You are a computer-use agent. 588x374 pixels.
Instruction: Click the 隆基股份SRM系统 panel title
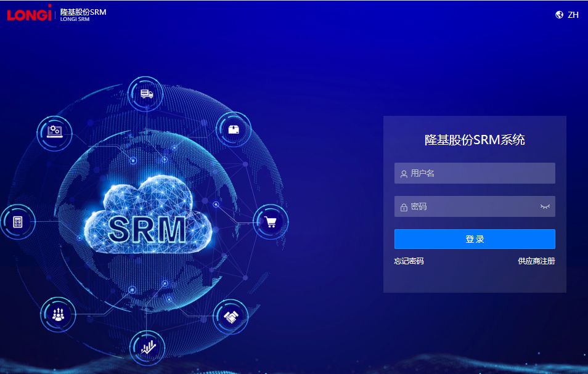coord(474,139)
